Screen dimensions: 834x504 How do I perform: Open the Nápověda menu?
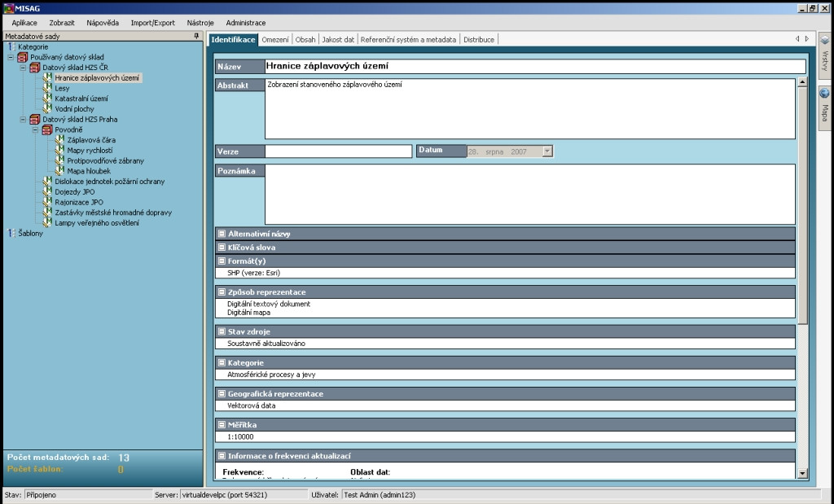click(x=103, y=23)
